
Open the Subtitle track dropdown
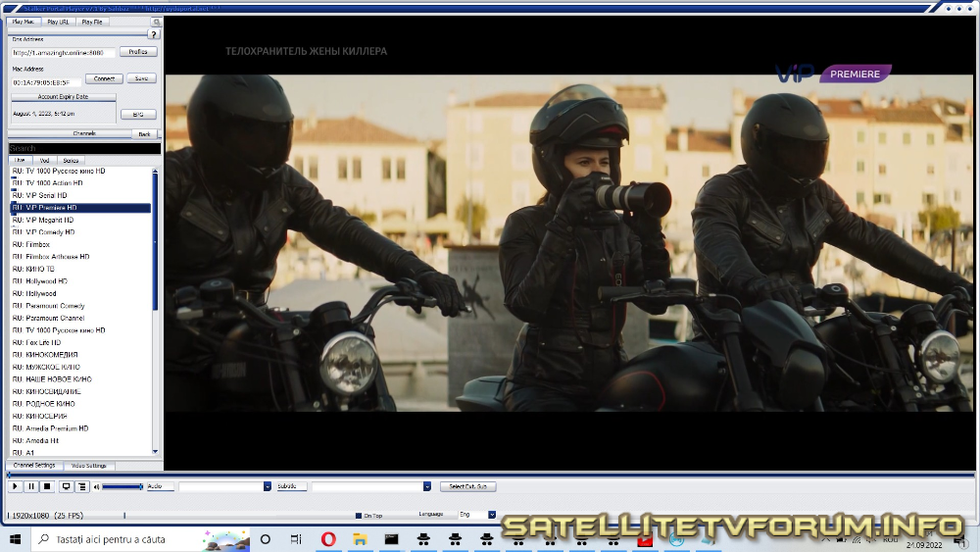(x=371, y=486)
